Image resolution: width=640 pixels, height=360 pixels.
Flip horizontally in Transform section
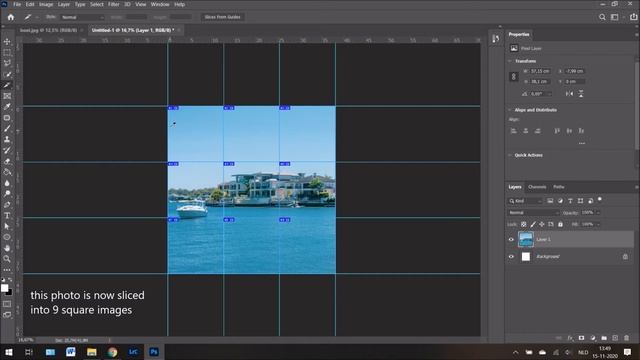click(x=569, y=94)
